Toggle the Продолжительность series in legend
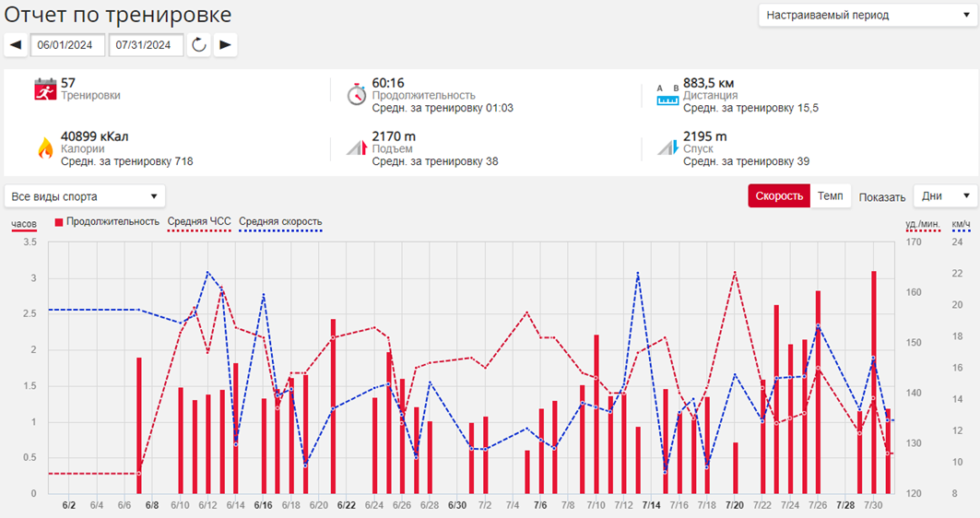The height and width of the screenshot is (518, 980). pos(107,222)
